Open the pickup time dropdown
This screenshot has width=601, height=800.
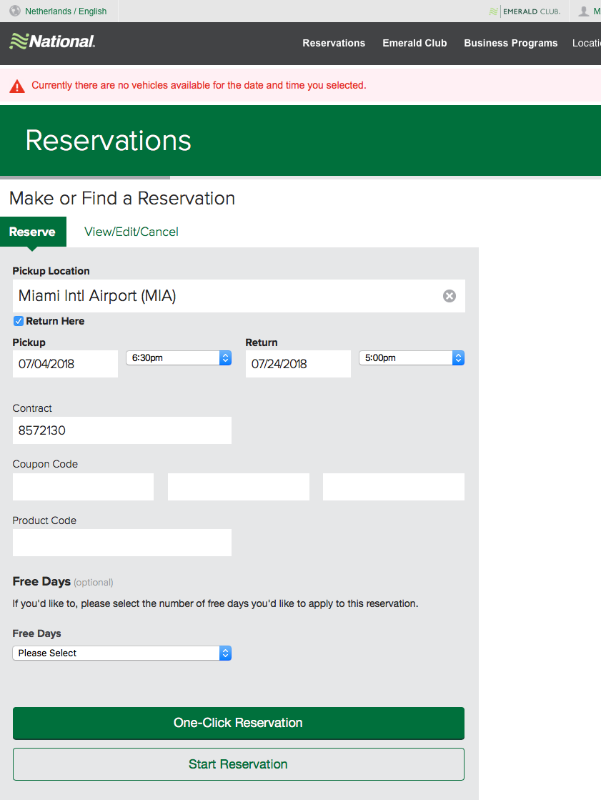point(179,357)
